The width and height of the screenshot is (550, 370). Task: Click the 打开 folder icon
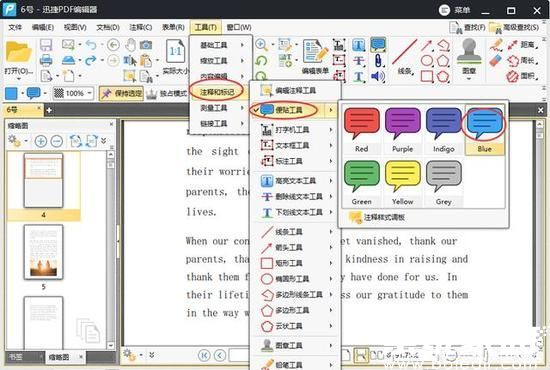(x=18, y=52)
